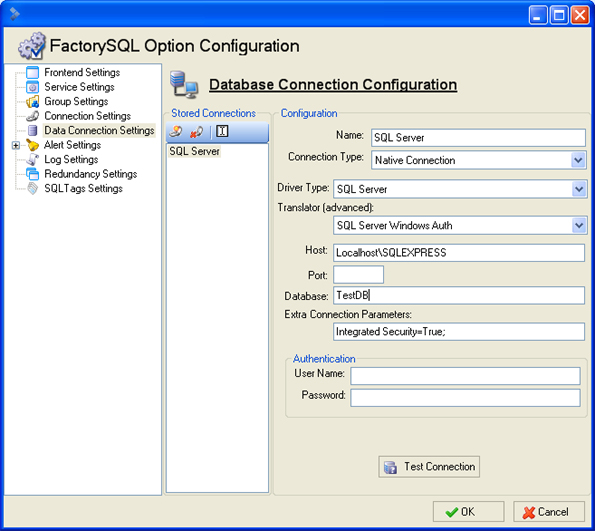Click the Host input field

click(459, 253)
